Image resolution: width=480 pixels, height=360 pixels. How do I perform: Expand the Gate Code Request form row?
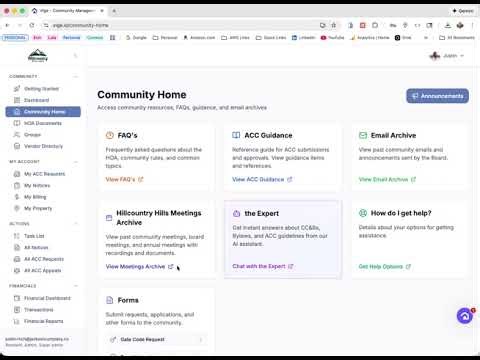point(156,340)
